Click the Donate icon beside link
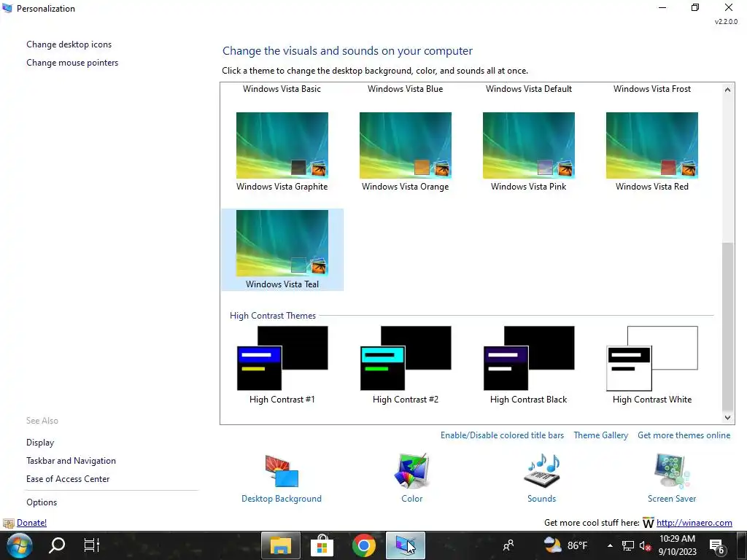The image size is (747, 560). [x=9, y=523]
